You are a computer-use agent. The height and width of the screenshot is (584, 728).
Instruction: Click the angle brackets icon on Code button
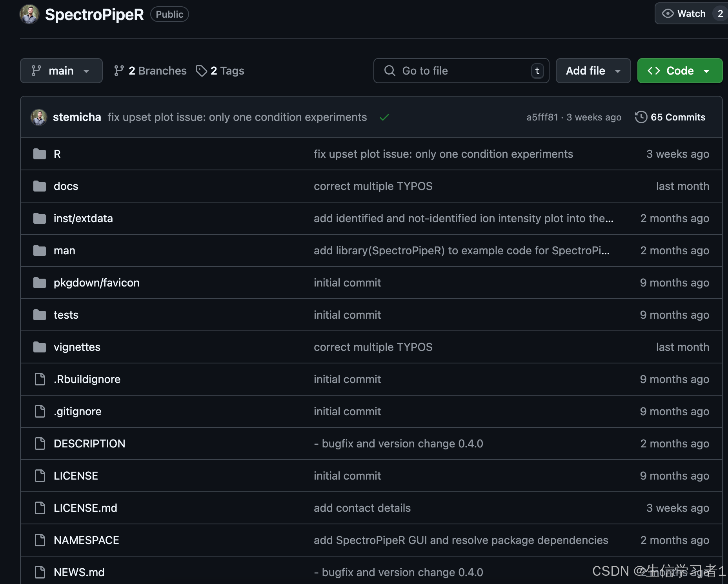coord(654,71)
